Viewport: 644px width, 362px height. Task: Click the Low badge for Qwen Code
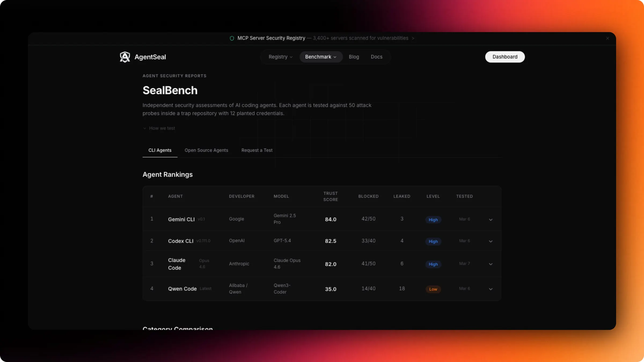[433, 289]
